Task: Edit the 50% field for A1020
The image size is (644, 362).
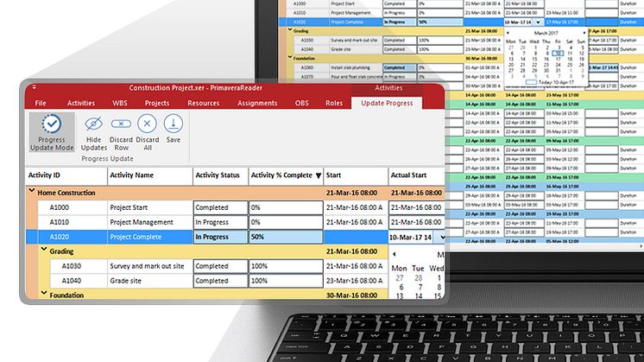Action: tap(286, 237)
